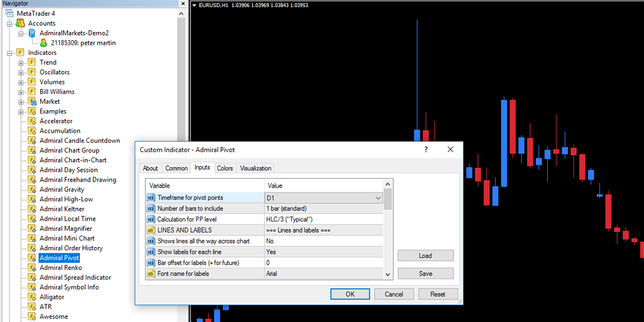Click the '1 bar (standard)' value cell
644x322 pixels.
[x=324, y=209]
